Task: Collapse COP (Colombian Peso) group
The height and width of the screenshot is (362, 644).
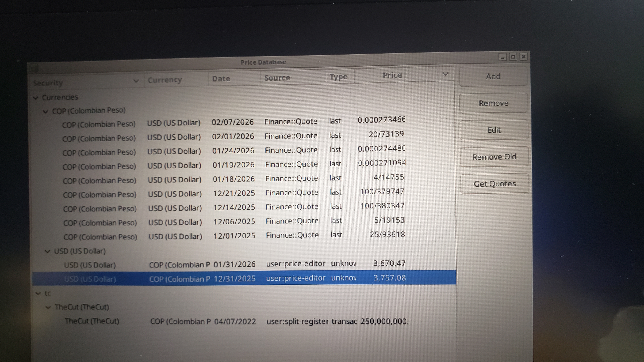Action: click(x=46, y=111)
